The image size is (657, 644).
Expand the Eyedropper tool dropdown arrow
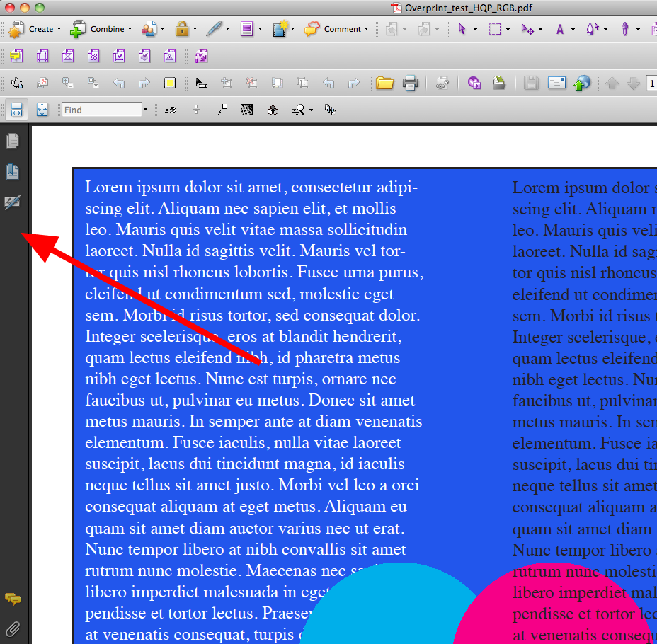[x=638, y=29]
